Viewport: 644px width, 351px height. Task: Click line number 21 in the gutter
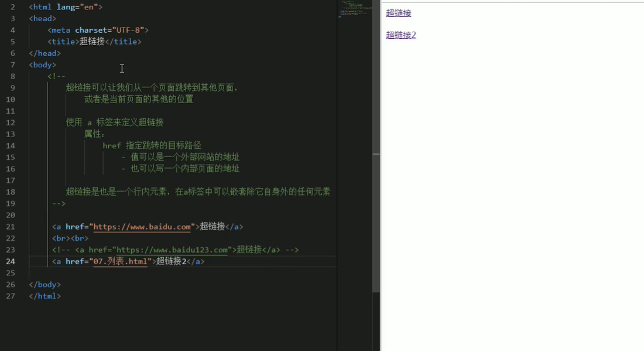[x=11, y=227]
